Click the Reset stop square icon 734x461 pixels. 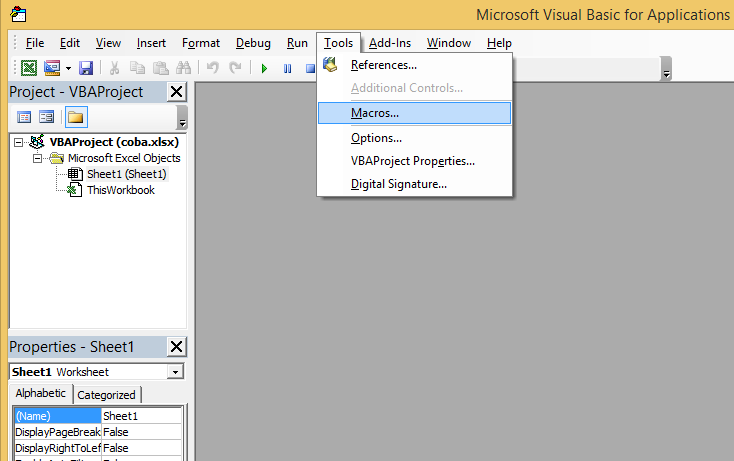point(310,69)
